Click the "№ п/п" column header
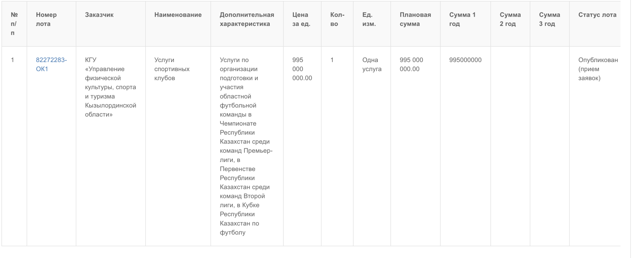This screenshot has width=644, height=258. coord(14,24)
